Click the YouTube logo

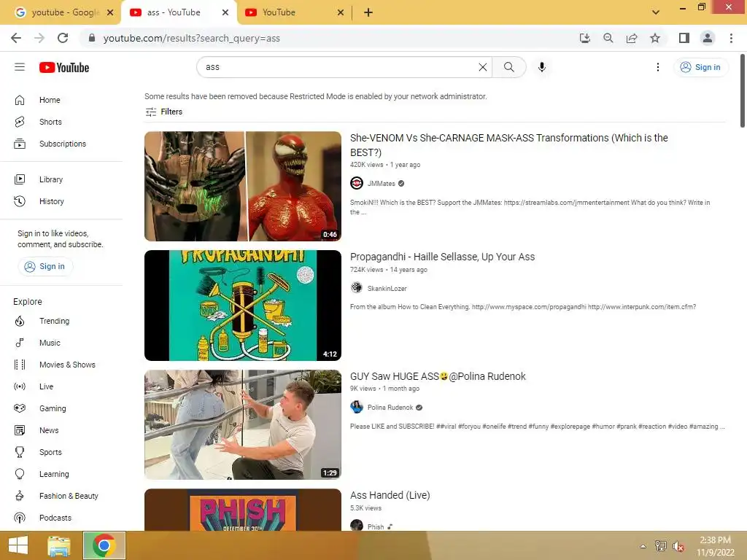coord(64,68)
